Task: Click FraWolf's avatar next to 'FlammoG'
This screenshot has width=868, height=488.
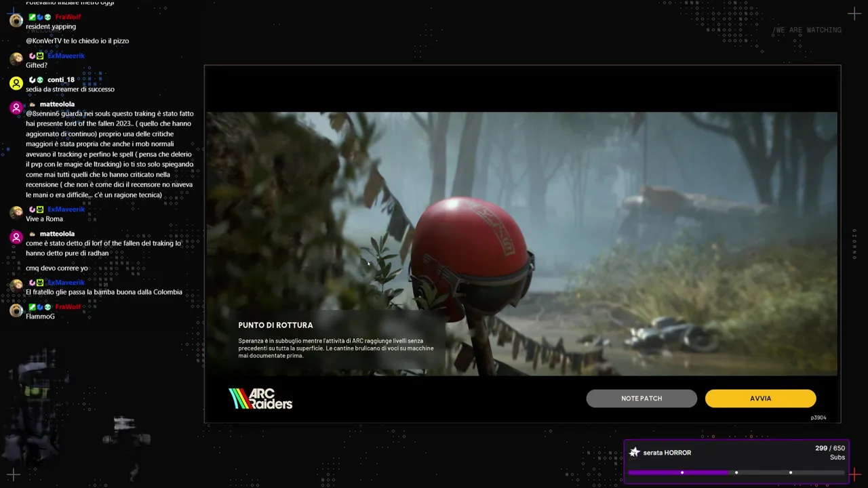Action: pyautogui.click(x=16, y=310)
